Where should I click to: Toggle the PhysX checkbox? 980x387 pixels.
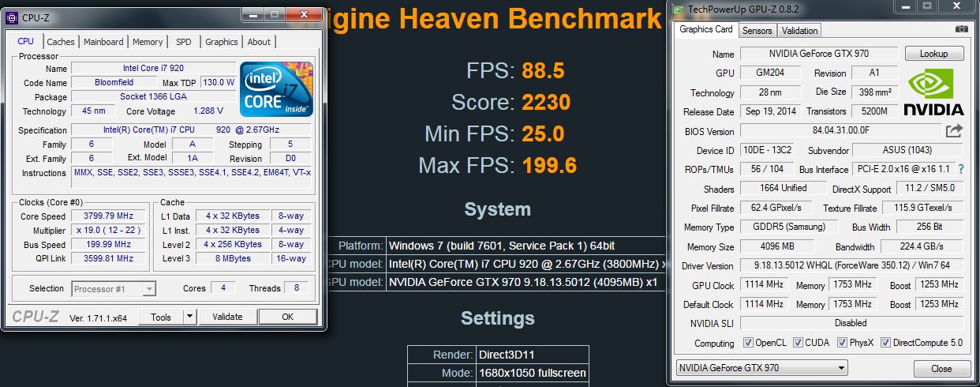click(x=843, y=343)
